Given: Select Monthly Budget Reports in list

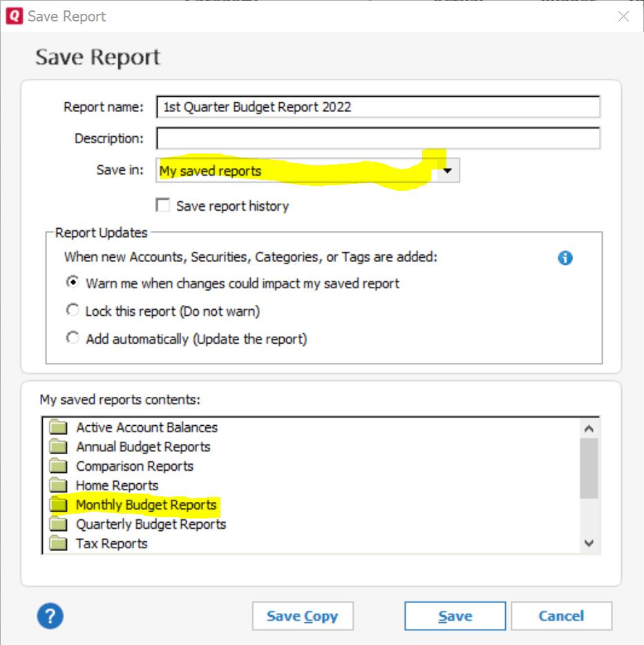Looking at the screenshot, I should [x=146, y=505].
